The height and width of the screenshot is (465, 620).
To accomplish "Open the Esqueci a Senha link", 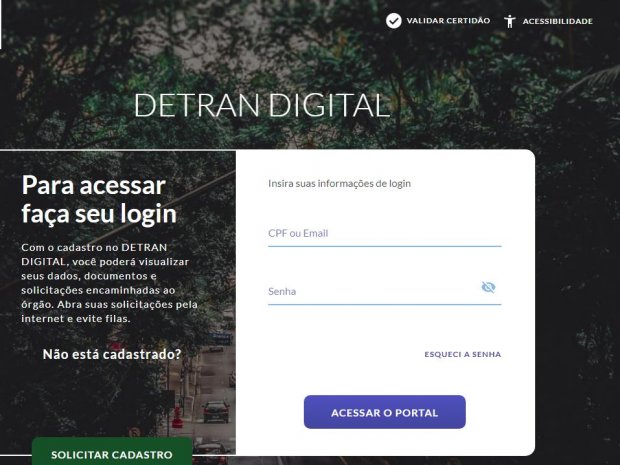I will (463, 354).
